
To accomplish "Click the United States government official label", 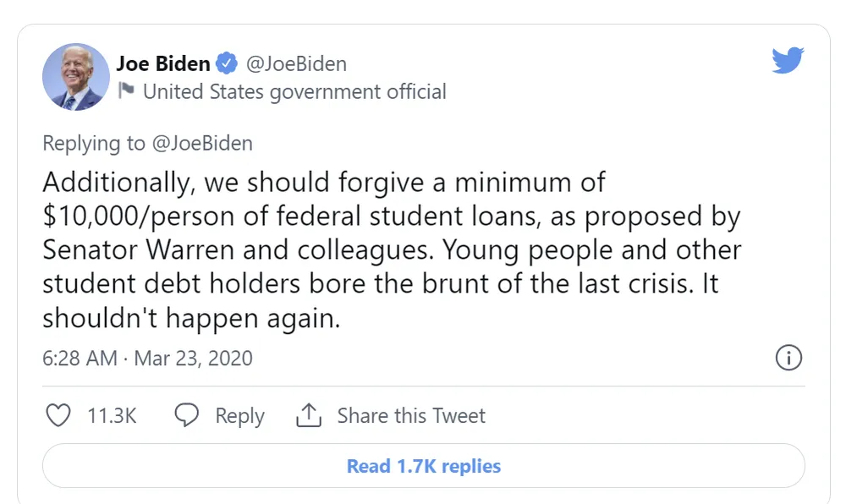I will click(294, 91).
